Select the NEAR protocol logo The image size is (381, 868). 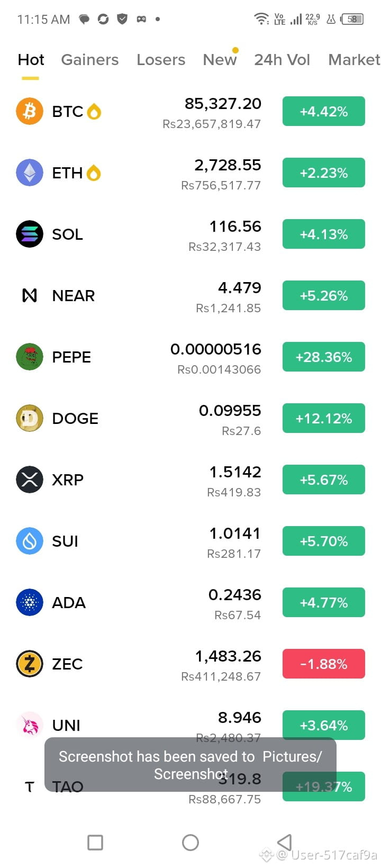(30, 295)
